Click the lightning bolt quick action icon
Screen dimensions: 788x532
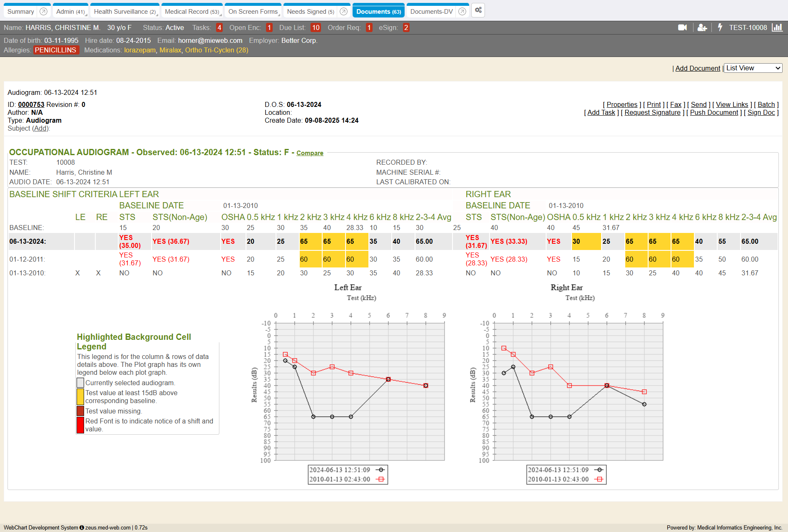tap(720, 27)
